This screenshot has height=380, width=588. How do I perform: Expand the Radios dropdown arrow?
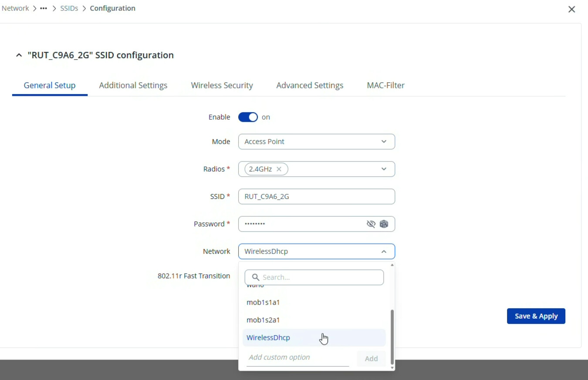(x=384, y=169)
